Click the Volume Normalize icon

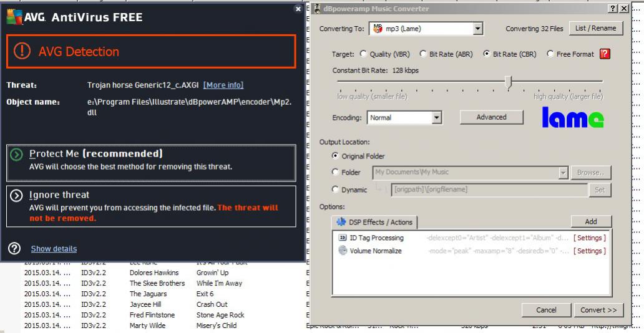343,251
